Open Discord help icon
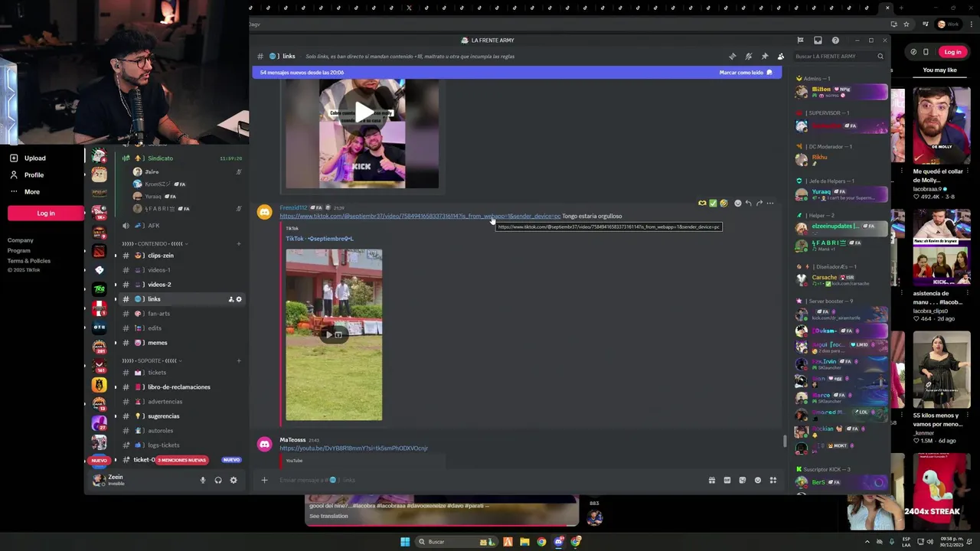 [x=835, y=40]
